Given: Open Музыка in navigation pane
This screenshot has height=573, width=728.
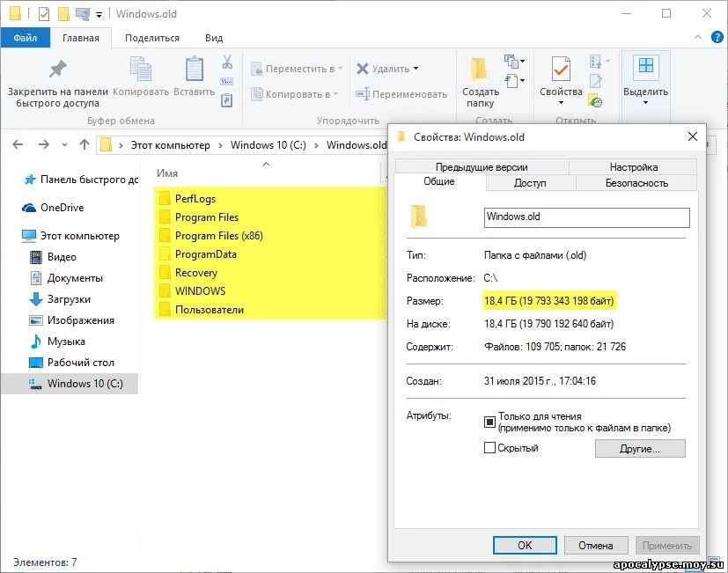Looking at the screenshot, I should point(57,342).
